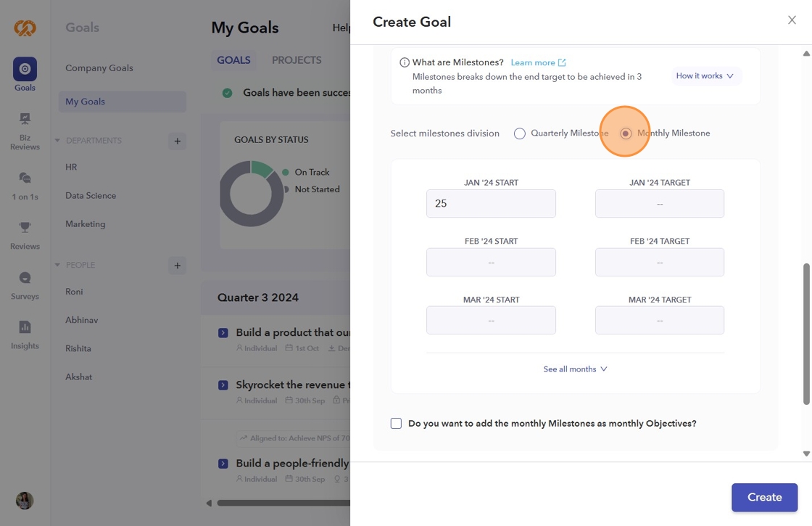Open Goals from the sidebar icon
The height and width of the screenshot is (526, 812).
pyautogui.click(x=25, y=70)
